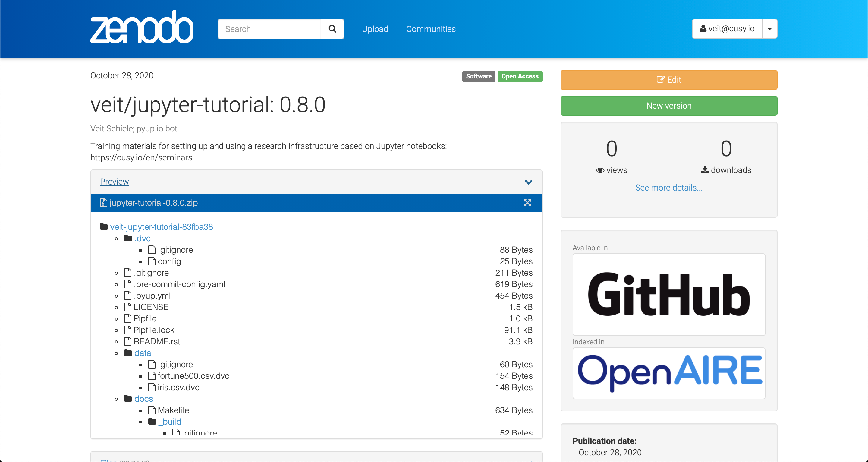Click the authors line Veit Schiele; pyup.io bot

click(x=134, y=128)
